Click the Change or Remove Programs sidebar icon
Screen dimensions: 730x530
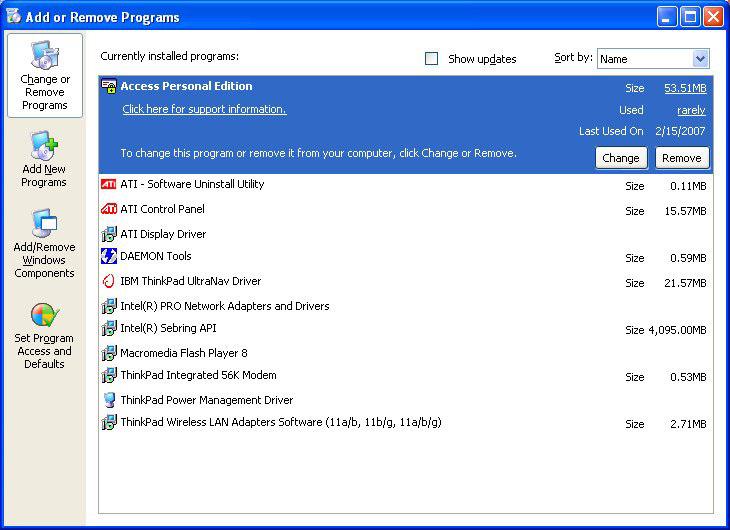(45, 55)
